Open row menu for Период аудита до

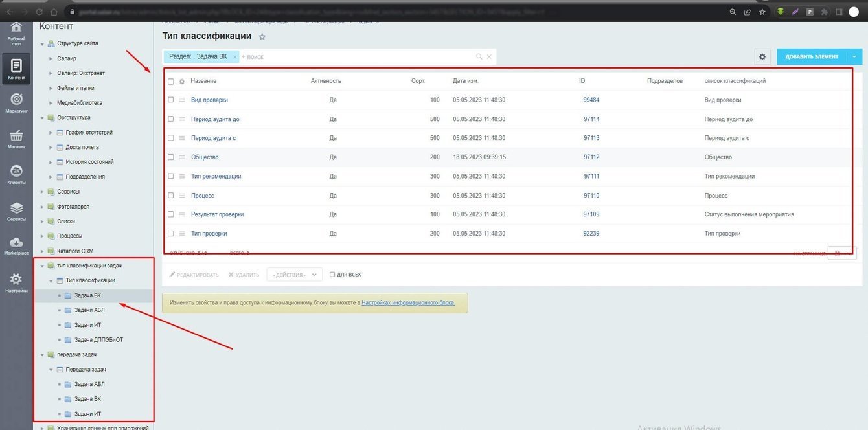click(182, 119)
